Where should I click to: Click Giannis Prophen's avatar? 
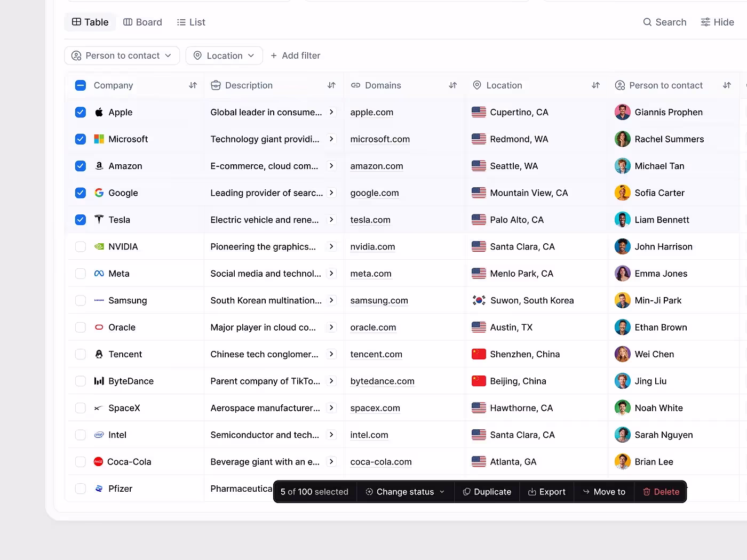pyautogui.click(x=622, y=112)
